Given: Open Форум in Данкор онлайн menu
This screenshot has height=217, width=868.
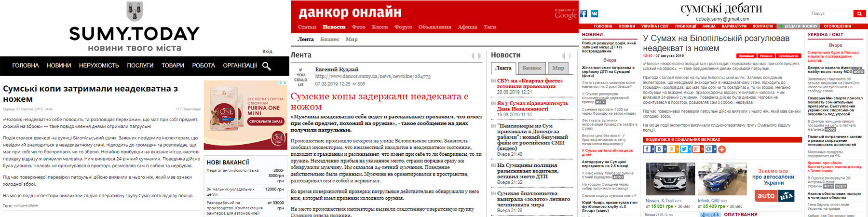Looking at the screenshot, I should pyautogui.click(x=403, y=27).
